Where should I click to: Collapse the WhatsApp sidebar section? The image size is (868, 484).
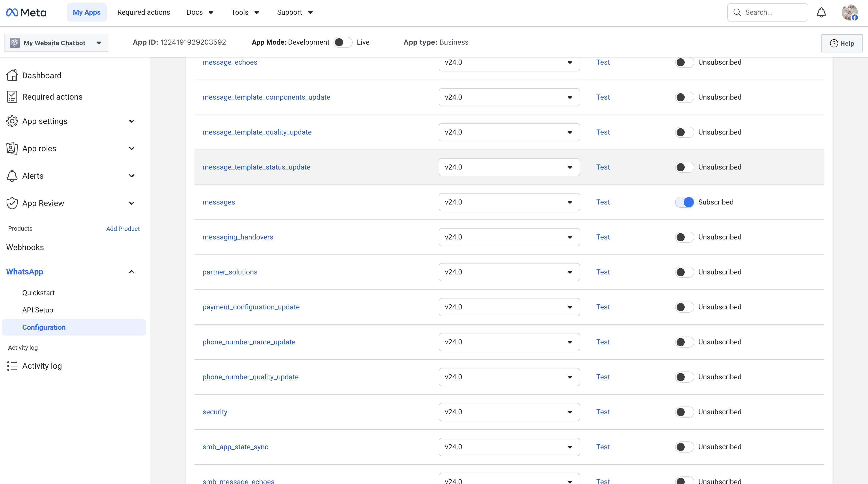pos(131,272)
